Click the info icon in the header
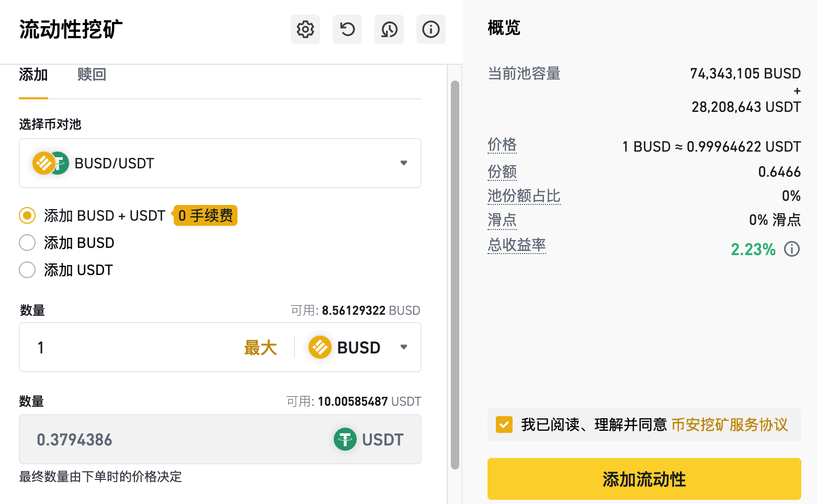Image resolution: width=817 pixels, height=504 pixels. [431, 29]
